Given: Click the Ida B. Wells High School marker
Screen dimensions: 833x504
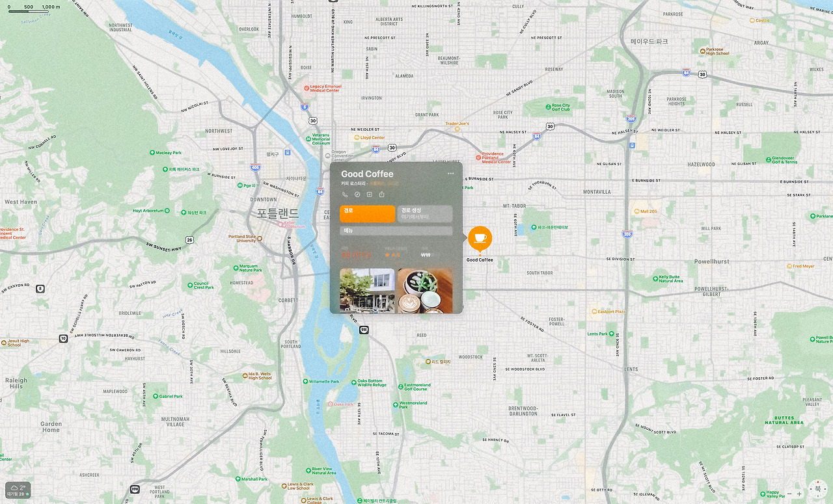Looking at the screenshot, I should (244, 375).
